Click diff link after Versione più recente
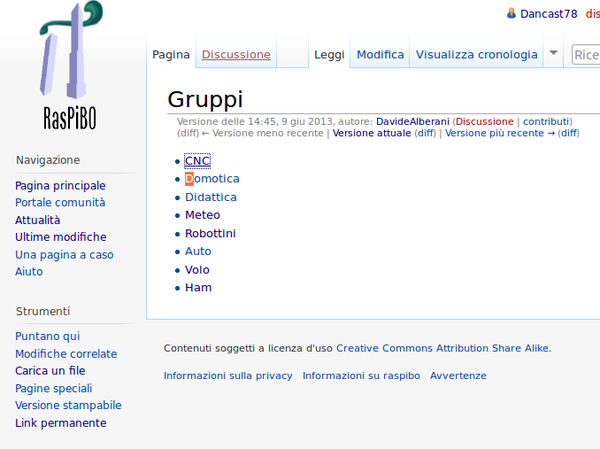Screen dimensions: 600x449 (569, 133)
